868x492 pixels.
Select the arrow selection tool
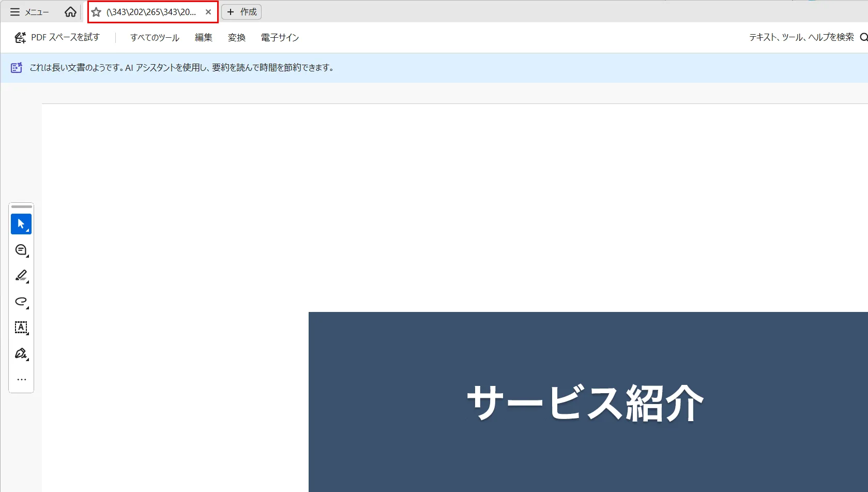point(21,224)
